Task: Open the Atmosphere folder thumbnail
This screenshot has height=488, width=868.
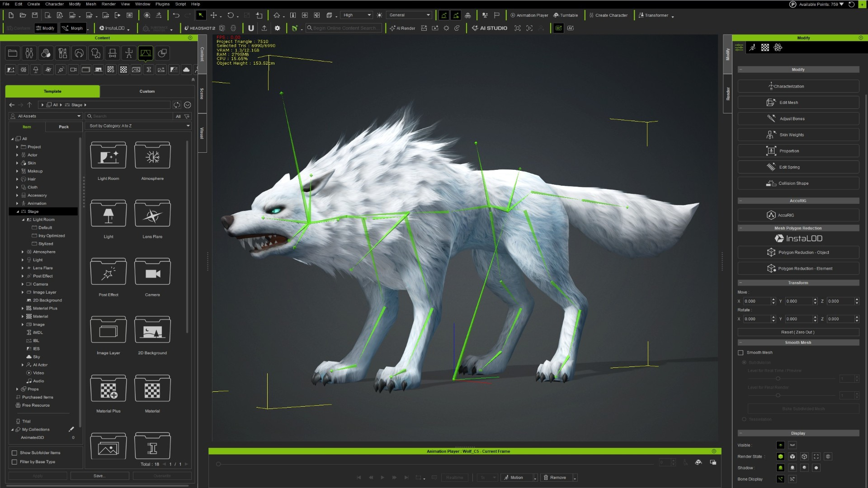Action: coord(152,156)
